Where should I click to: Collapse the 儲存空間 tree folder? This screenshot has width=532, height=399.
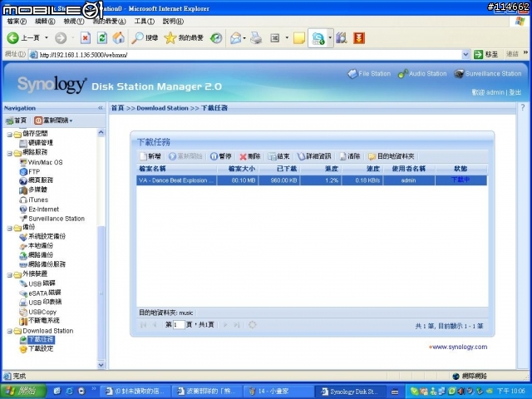tap(10, 135)
